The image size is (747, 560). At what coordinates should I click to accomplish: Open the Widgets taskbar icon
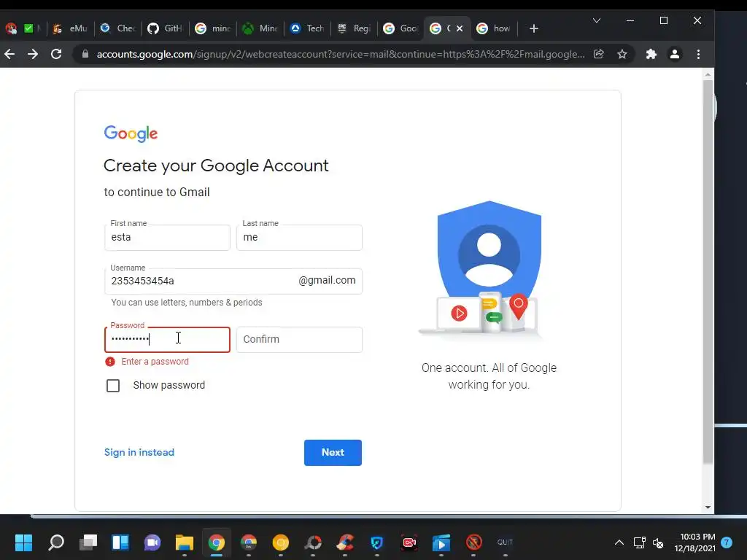(120, 542)
